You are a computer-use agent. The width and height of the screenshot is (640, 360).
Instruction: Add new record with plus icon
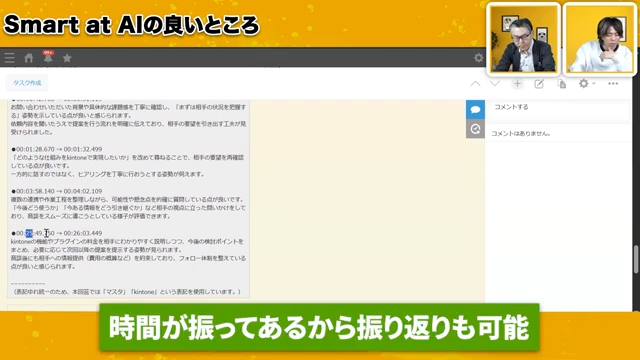point(517,84)
